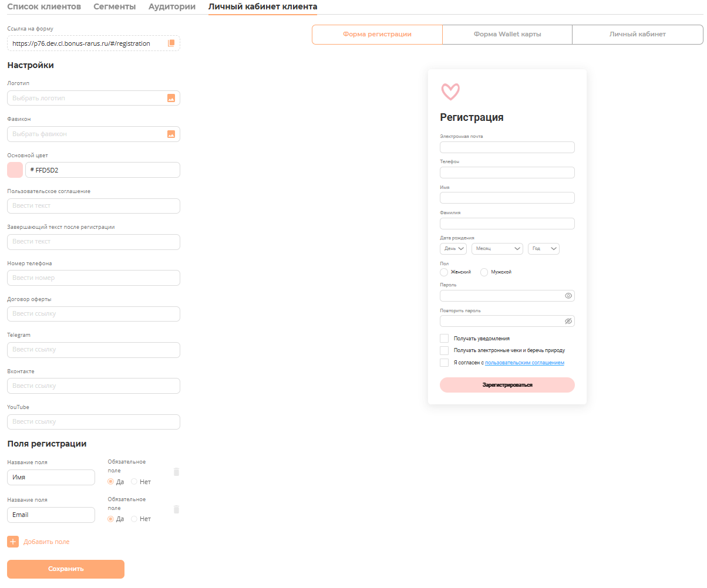Viewport: 707px width, 588px height.
Task: Click the image icon in the favicon field
Action: click(171, 134)
